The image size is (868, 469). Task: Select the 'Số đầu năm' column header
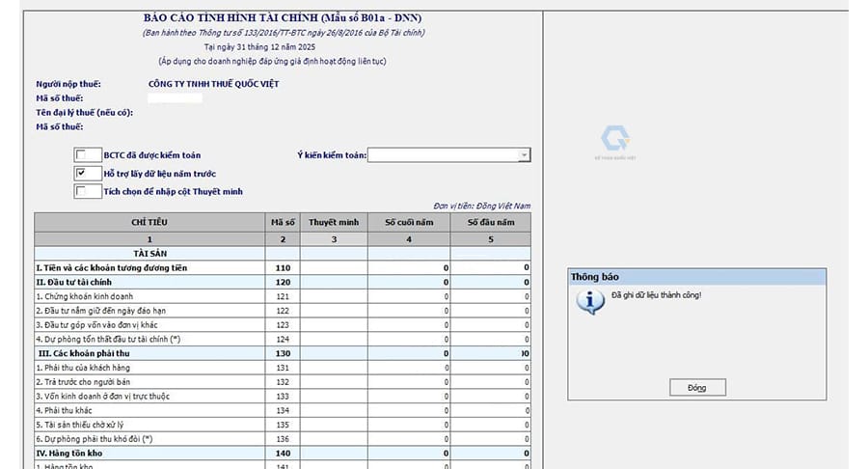491,222
